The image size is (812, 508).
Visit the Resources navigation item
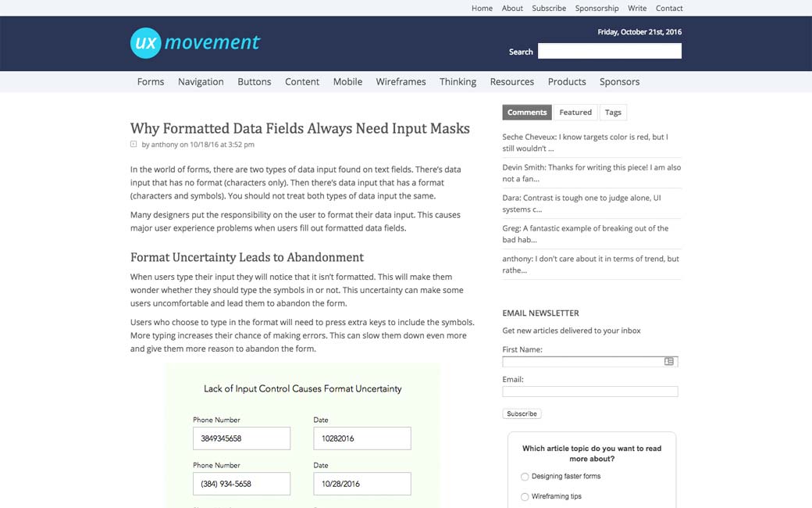(x=511, y=82)
